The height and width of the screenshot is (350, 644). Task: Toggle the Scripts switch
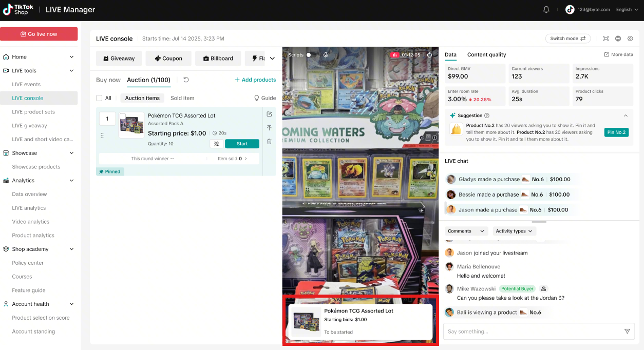309,54
